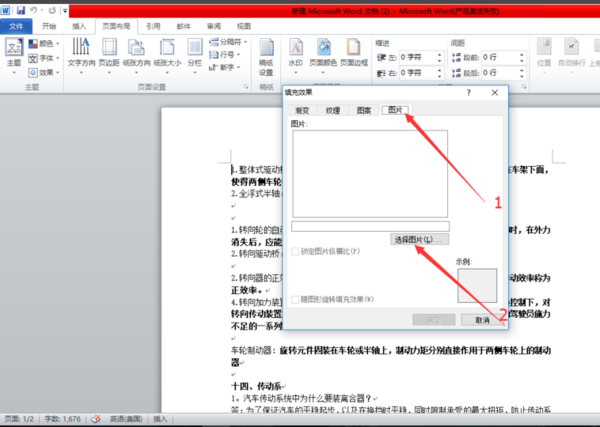The height and width of the screenshot is (427, 600).
Task: Redo action in quick access toolbar
Action: [52, 10]
